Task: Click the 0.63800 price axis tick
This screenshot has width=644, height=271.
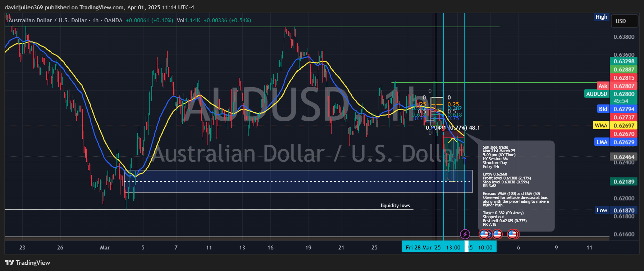Action: 624,37
